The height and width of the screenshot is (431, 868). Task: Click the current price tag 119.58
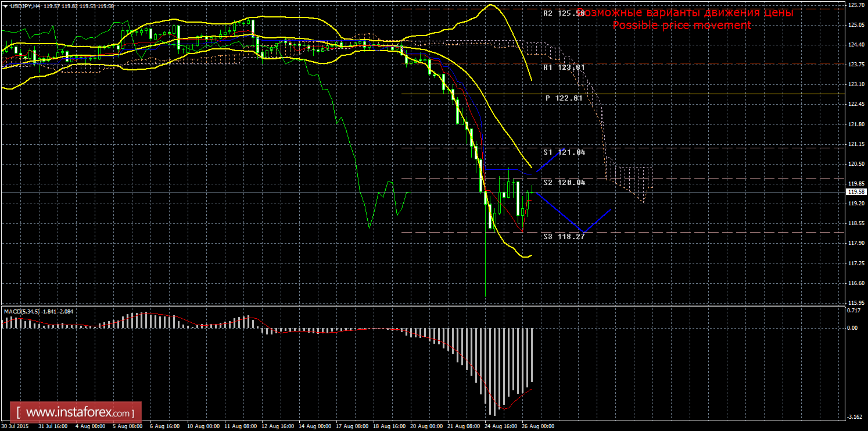(855, 191)
